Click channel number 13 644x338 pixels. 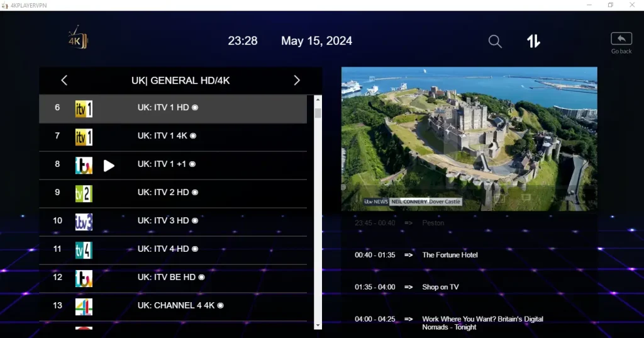click(57, 305)
